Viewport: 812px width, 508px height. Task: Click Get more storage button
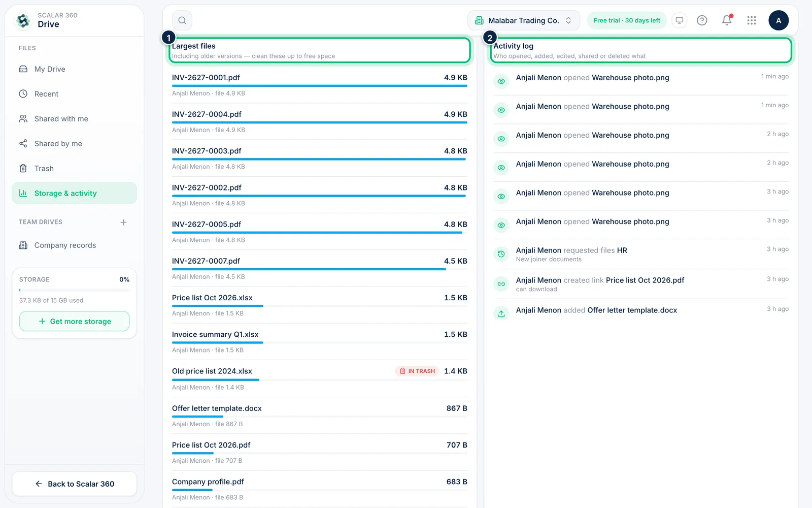[x=75, y=321]
